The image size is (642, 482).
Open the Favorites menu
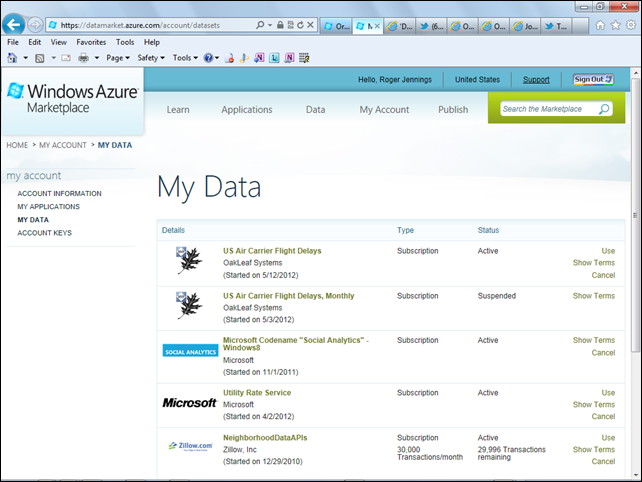91,43
